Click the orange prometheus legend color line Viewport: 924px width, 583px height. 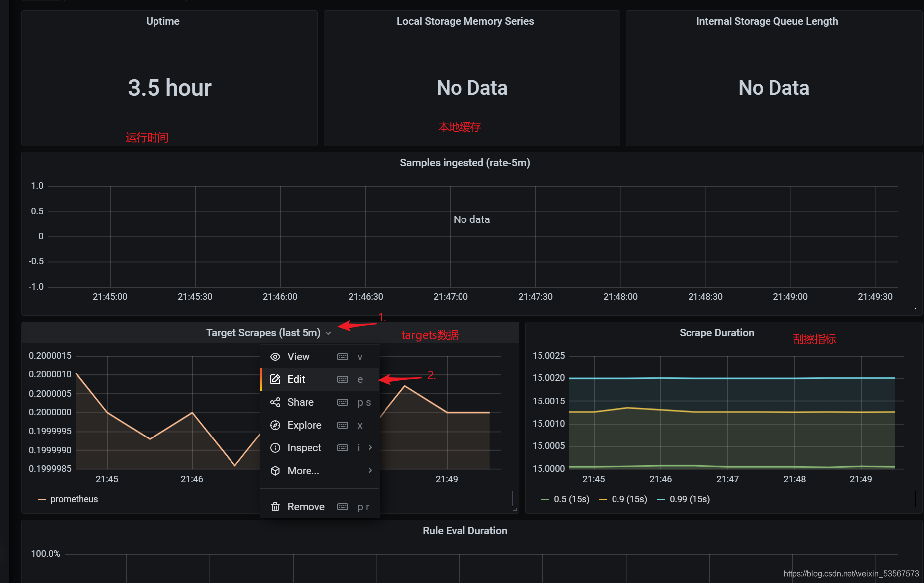click(42, 500)
